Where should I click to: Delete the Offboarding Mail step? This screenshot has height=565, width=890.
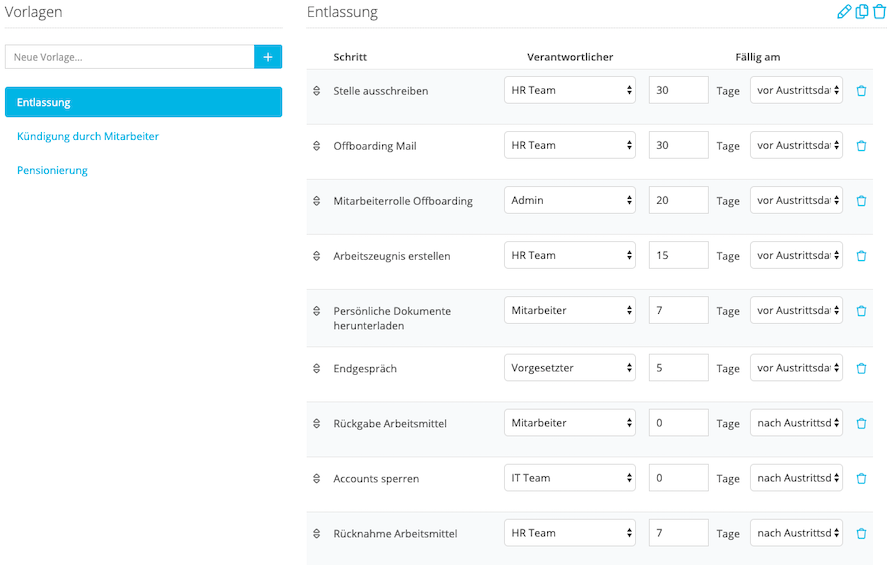click(861, 146)
